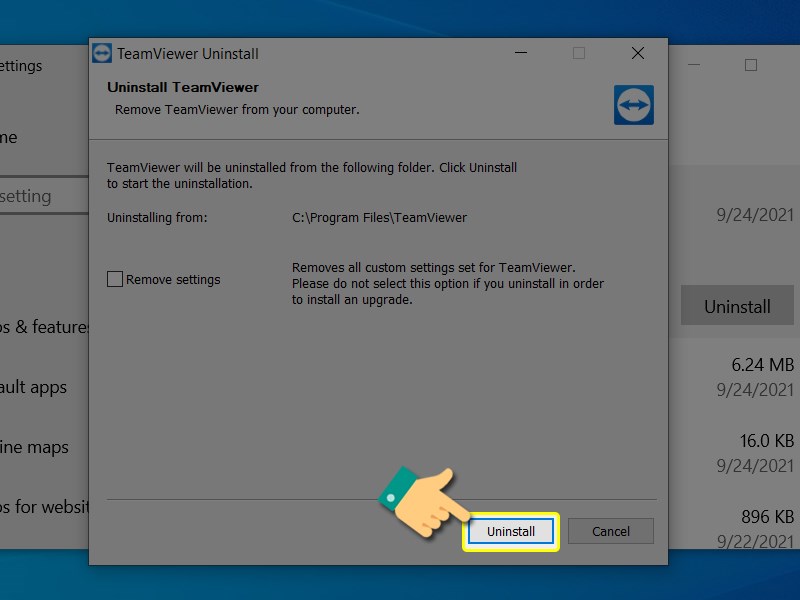The width and height of the screenshot is (800, 600).
Task: Click the Uninstall TeamViewer heading text
Action: tap(183, 87)
